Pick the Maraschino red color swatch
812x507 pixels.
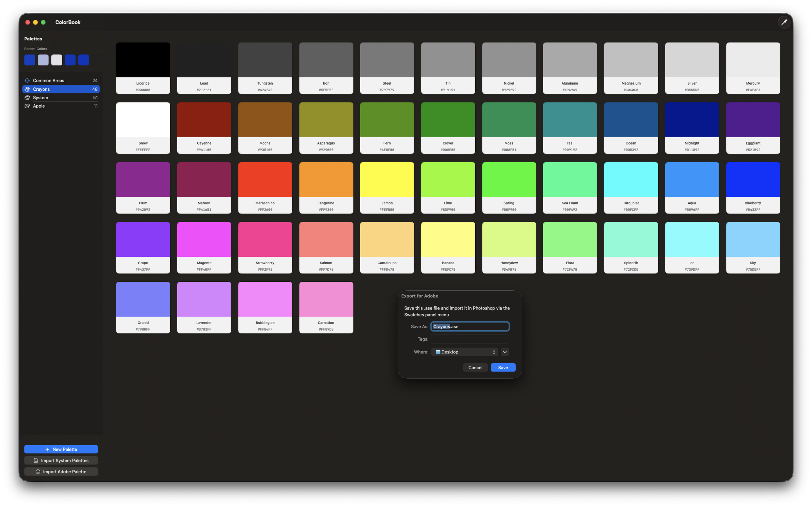click(265, 180)
